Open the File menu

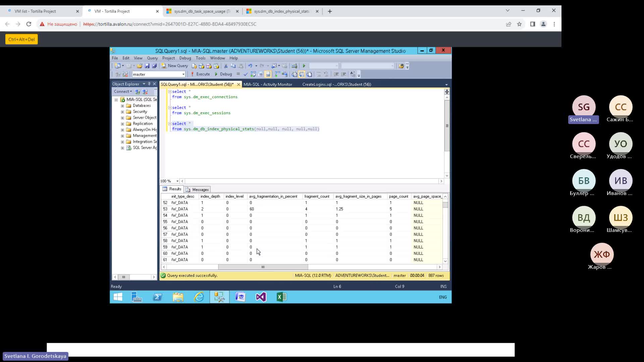(x=115, y=58)
